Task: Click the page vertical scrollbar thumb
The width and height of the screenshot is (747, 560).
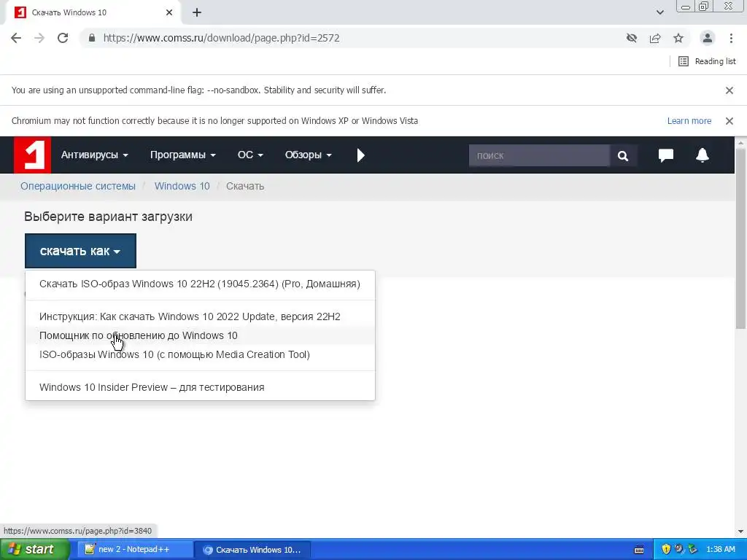Action: click(741, 238)
